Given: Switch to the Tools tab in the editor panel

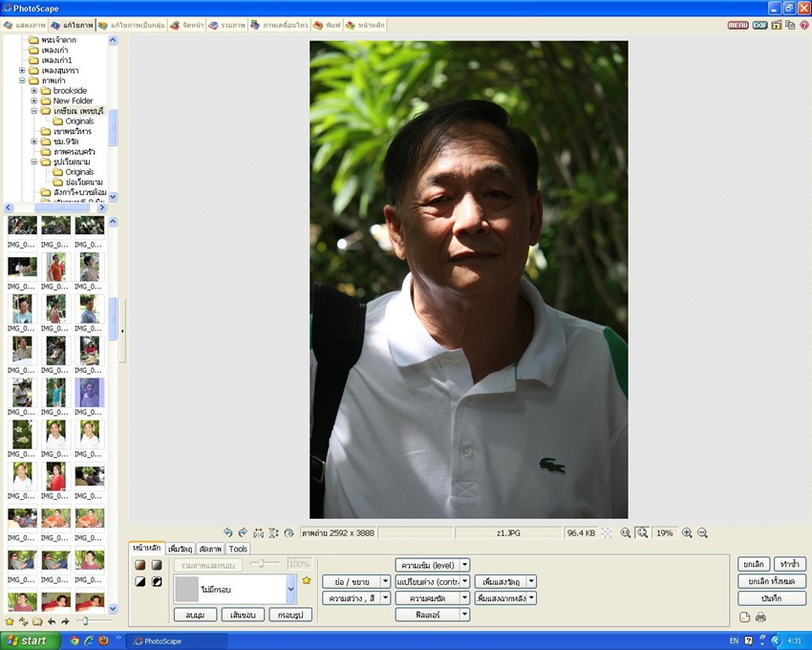Looking at the screenshot, I should point(238,549).
